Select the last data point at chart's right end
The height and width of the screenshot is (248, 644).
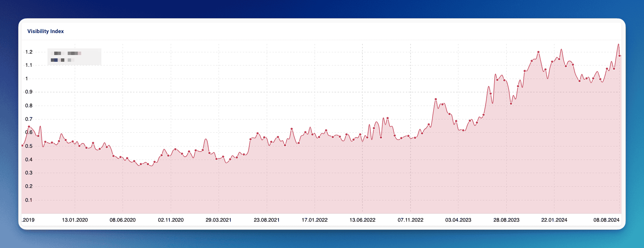620,56
